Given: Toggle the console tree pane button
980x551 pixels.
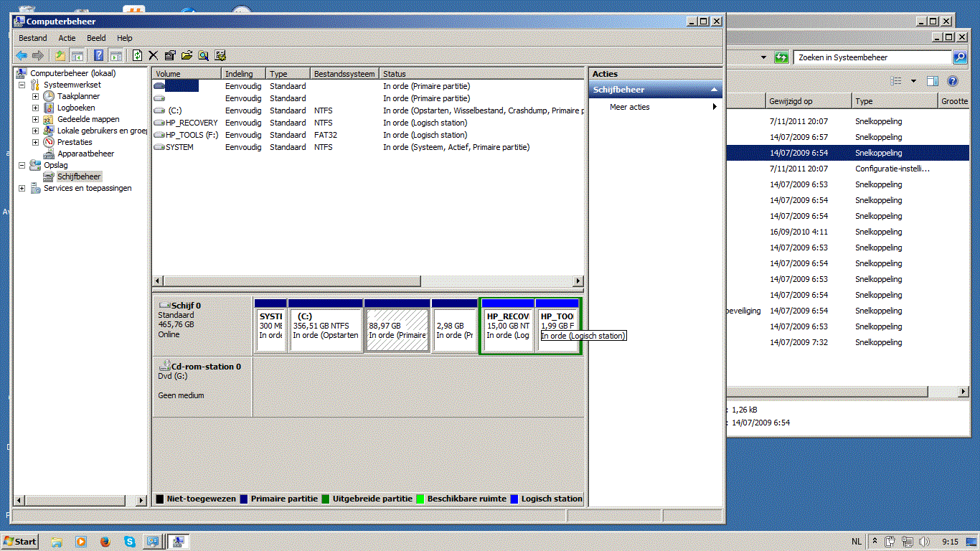Looking at the screenshot, I should point(77,55).
